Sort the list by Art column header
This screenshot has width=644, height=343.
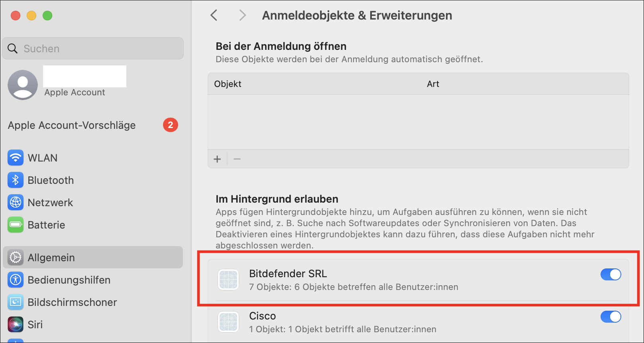pos(433,84)
